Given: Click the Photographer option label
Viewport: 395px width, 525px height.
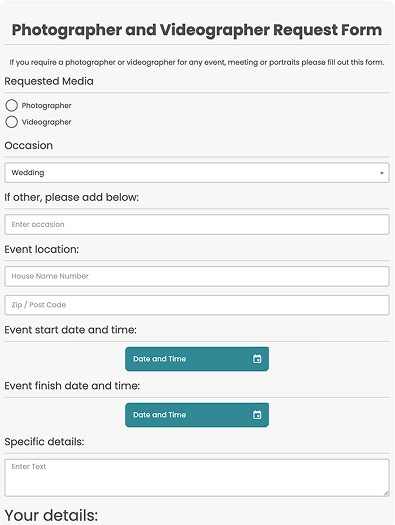Looking at the screenshot, I should tap(47, 105).
